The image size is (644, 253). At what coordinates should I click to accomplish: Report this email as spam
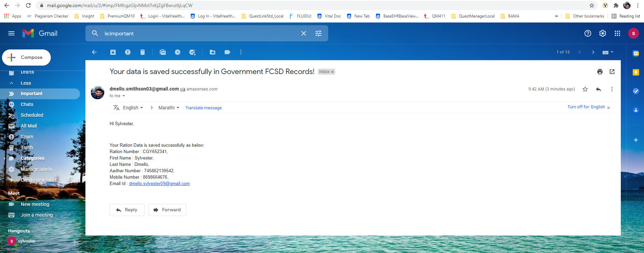[x=128, y=52]
